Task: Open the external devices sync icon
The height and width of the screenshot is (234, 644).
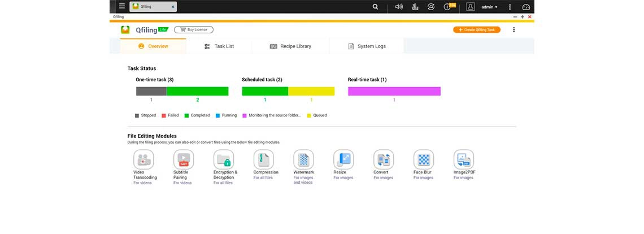Action: pos(431,7)
